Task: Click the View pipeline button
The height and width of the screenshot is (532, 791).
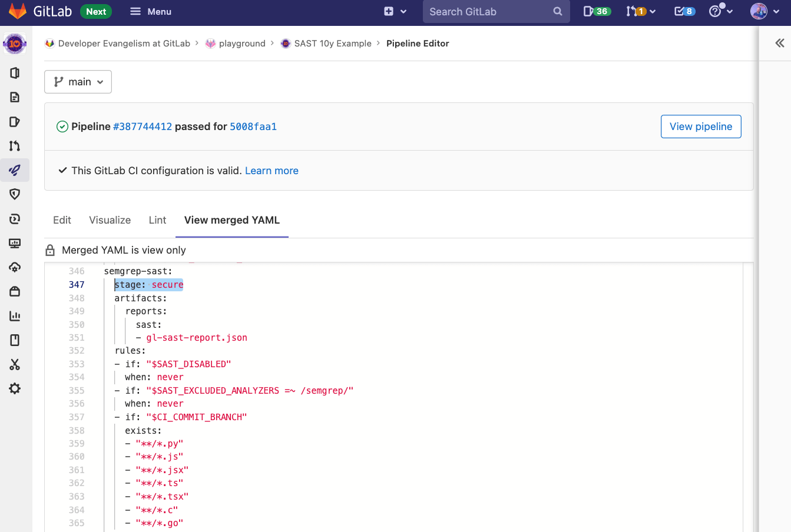Action: click(701, 126)
